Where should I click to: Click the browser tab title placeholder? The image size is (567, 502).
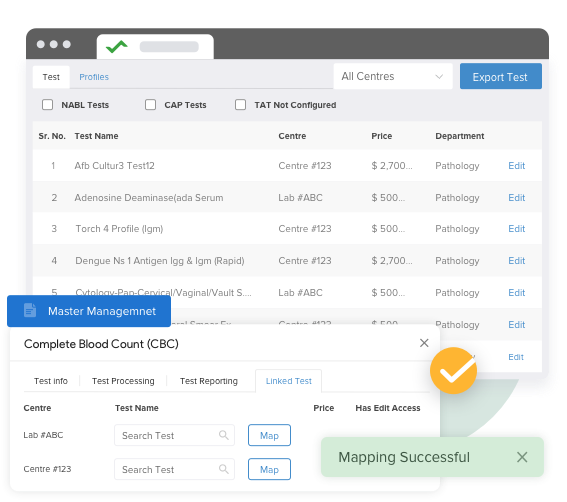[x=169, y=47]
